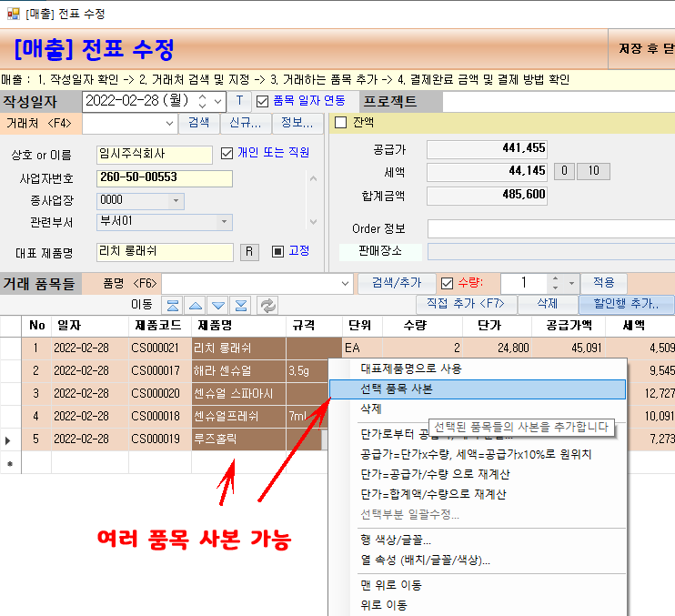Click the 10 tax rate button
The width and height of the screenshot is (675, 616).
[x=594, y=171]
